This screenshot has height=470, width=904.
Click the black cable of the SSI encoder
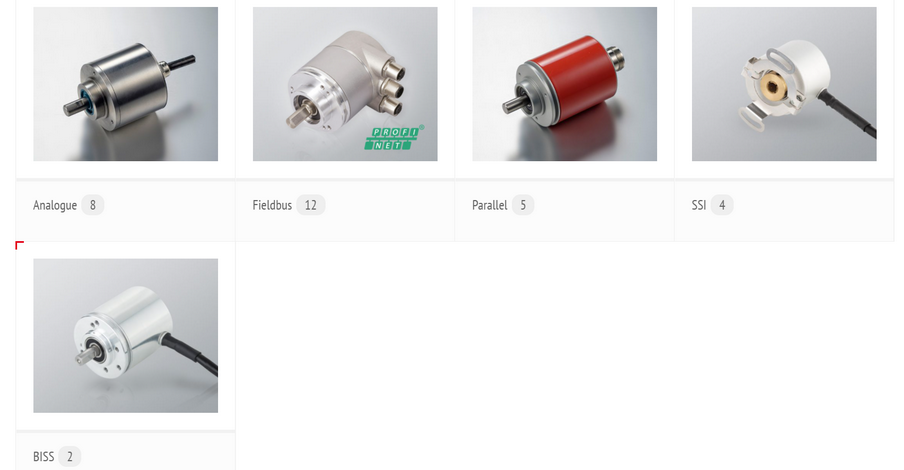click(849, 114)
